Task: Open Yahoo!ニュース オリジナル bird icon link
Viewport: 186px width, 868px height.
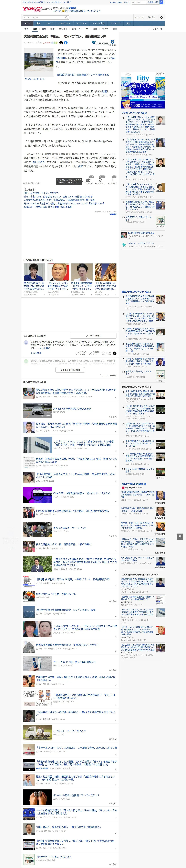Action: (x=124, y=245)
